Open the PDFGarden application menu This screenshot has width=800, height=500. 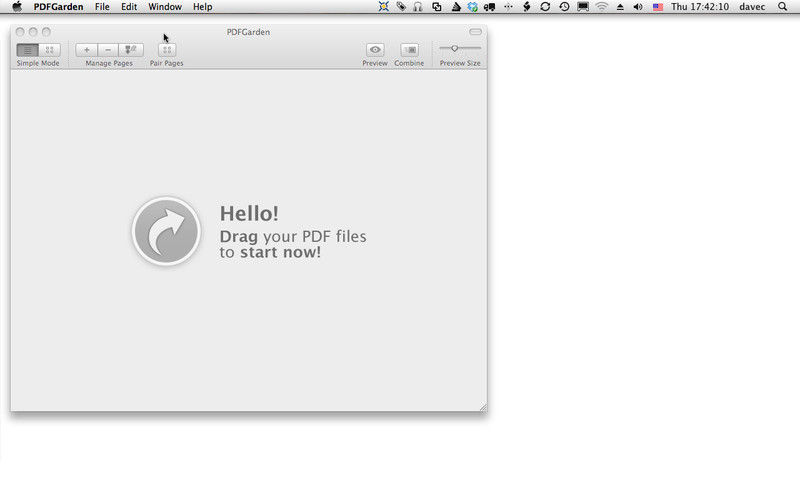tap(58, 7)
